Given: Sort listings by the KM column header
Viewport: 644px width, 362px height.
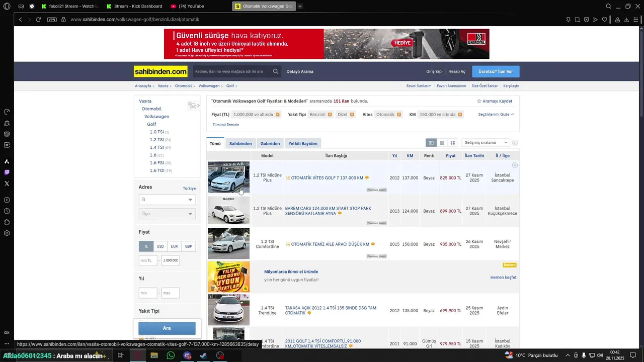Looking at the screenshot, I should (410, 156).
